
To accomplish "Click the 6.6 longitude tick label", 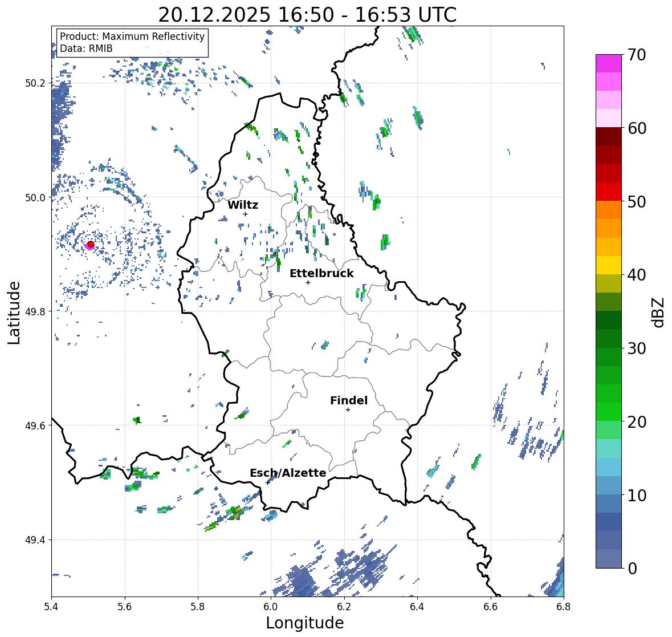I will 491,607.
